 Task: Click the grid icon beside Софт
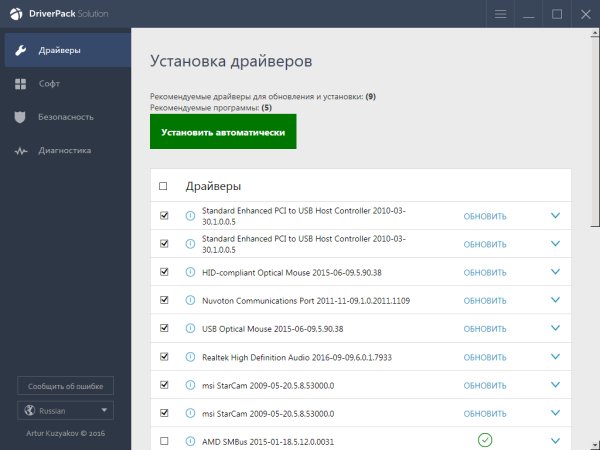[20, 84]
